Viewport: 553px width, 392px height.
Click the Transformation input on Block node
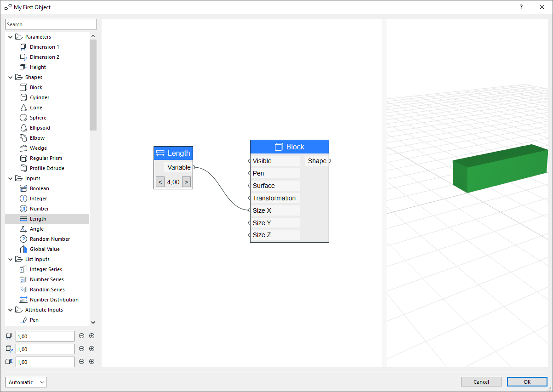tap(250, 198)
